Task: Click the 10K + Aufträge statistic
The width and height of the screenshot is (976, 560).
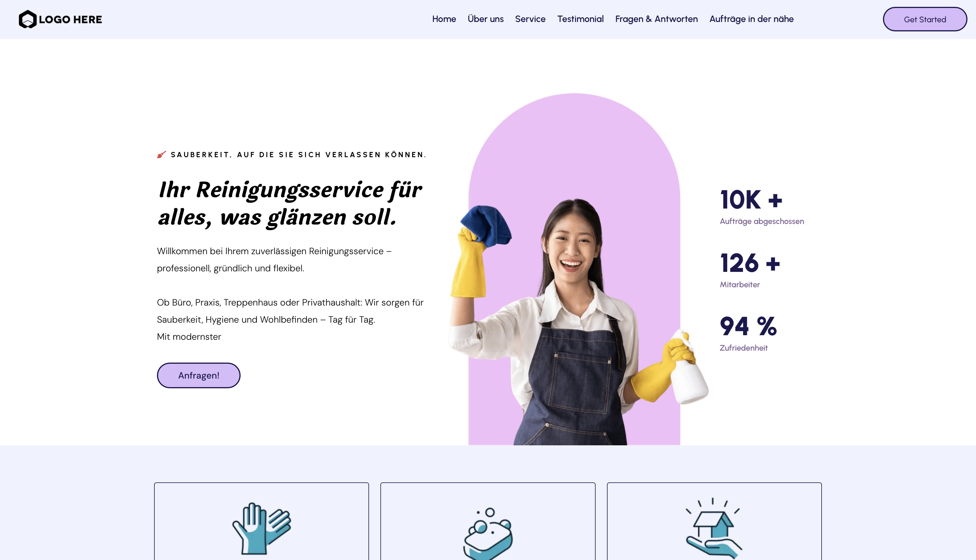Action: [762, 207]
